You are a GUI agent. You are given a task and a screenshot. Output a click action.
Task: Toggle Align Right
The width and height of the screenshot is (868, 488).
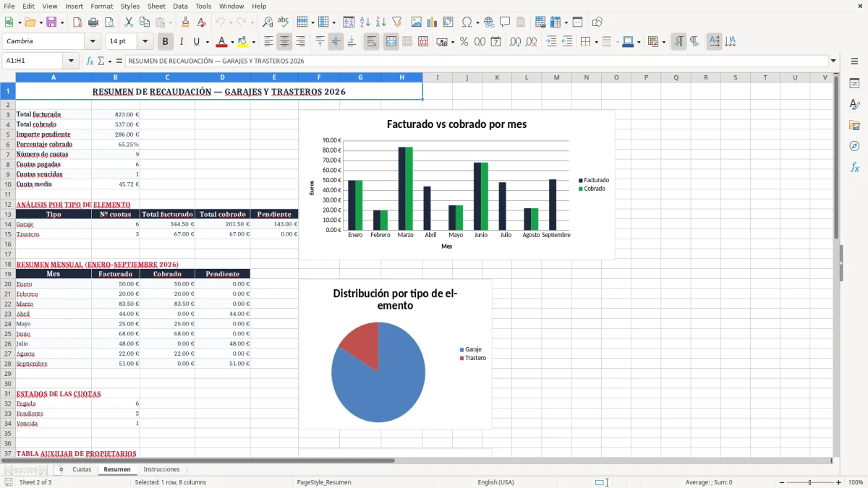tap(300, 42)
